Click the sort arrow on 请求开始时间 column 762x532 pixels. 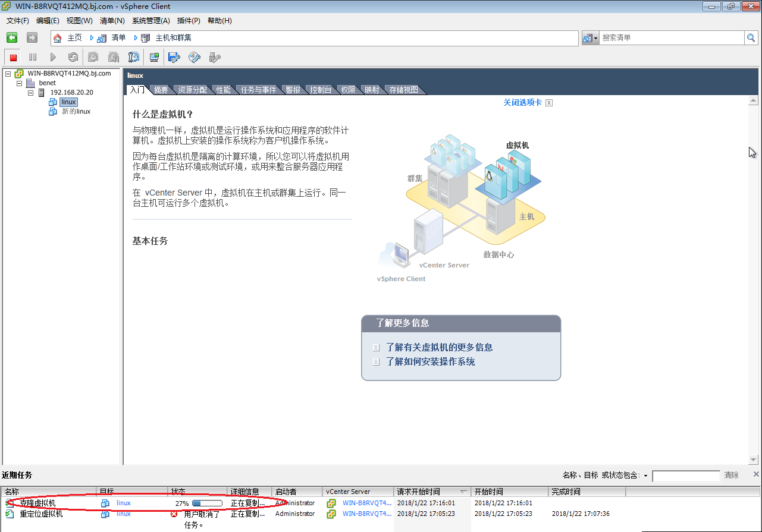tap(463, 492)
